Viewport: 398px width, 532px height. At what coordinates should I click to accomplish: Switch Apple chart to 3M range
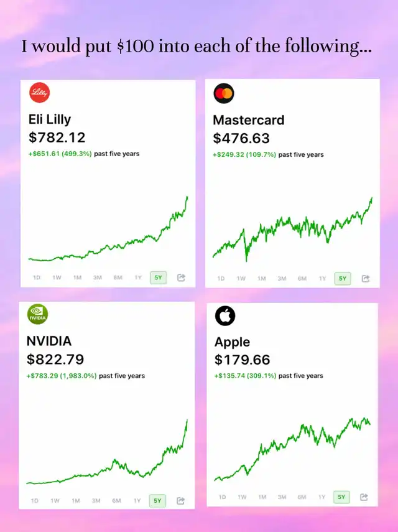pos(282,497)
